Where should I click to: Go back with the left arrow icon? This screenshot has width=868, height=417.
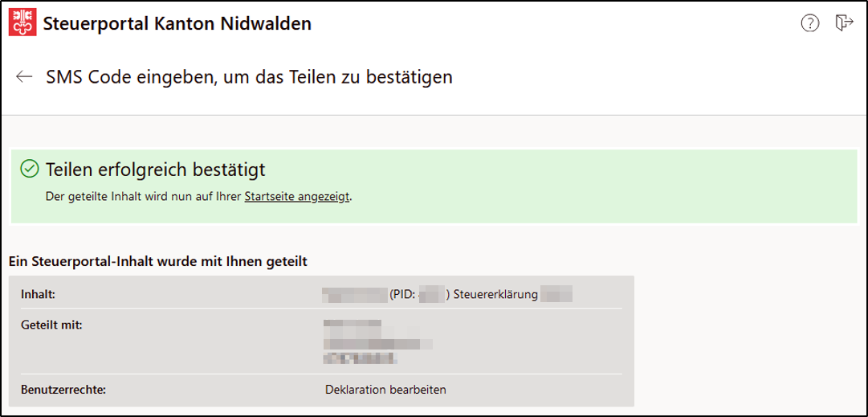(24, 77)
